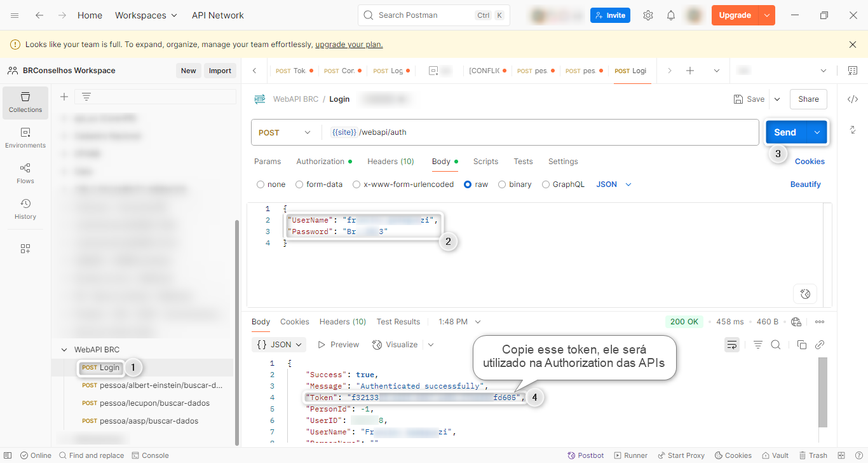Click the response body vertical scrollbar
Viewport: 868px width, 463px height.
tap(823, 392)
